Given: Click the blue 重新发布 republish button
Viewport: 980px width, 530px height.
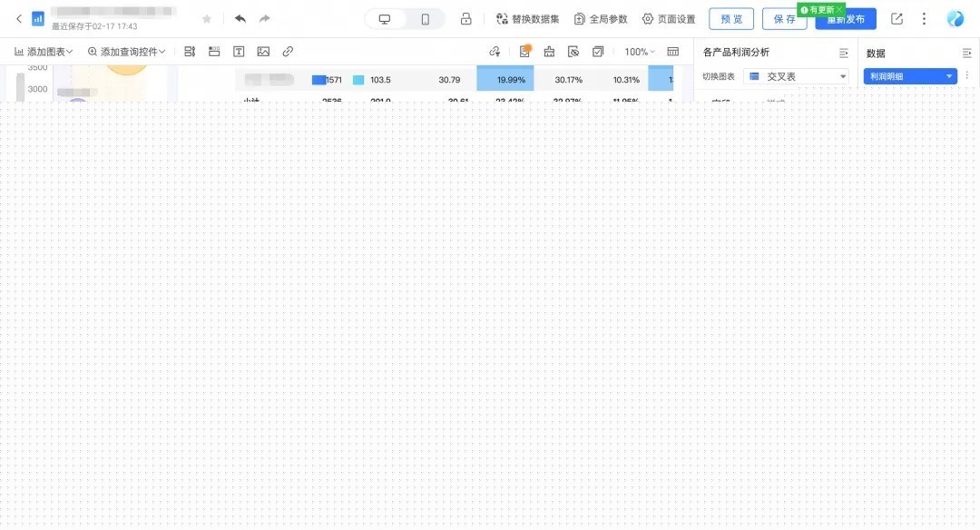Looking at the screenshot, I should click(846, 19).
